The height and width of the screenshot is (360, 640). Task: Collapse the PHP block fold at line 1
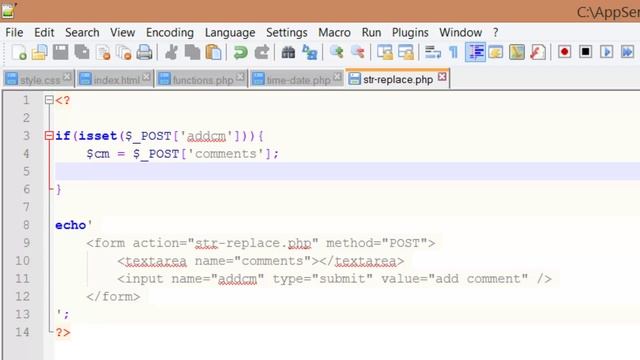[49, 100]
